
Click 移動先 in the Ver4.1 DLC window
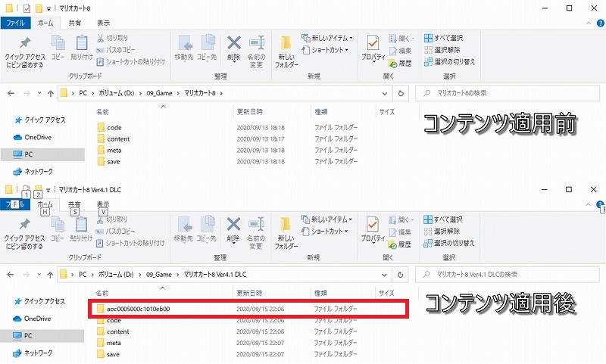click(183, 229)
